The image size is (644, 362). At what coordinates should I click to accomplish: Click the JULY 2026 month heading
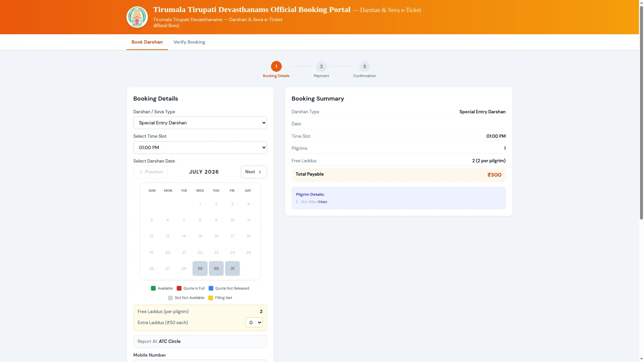coord(204,172)
